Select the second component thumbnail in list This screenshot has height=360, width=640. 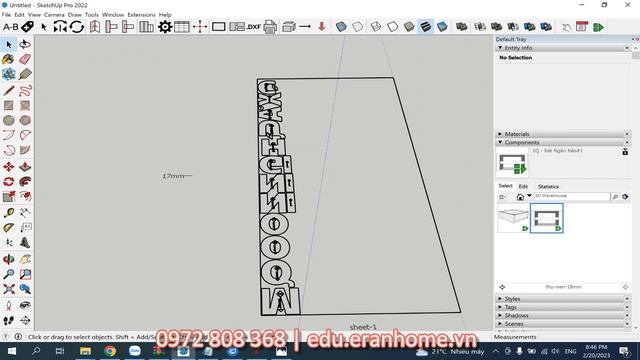(547, 218)
